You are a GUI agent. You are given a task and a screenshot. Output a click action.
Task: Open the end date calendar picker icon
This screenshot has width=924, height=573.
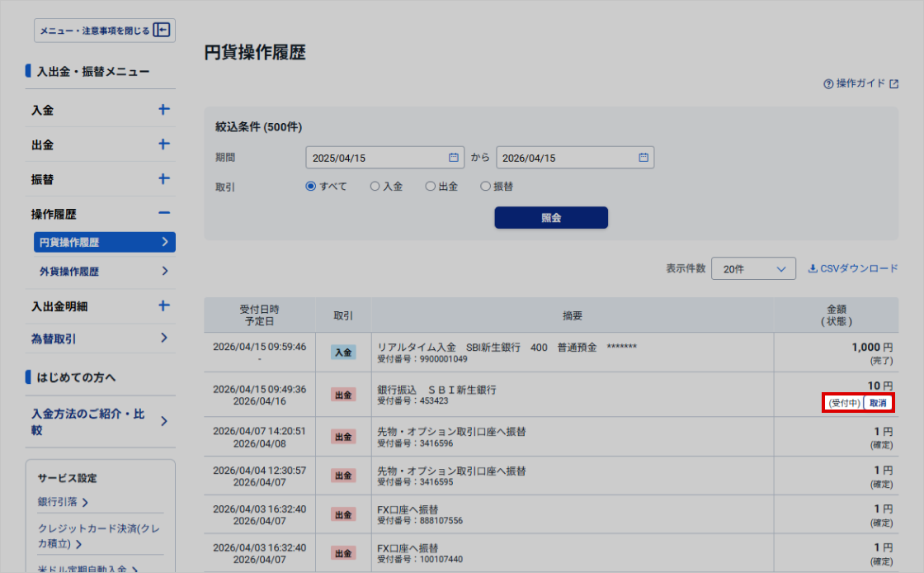[643, 158]
